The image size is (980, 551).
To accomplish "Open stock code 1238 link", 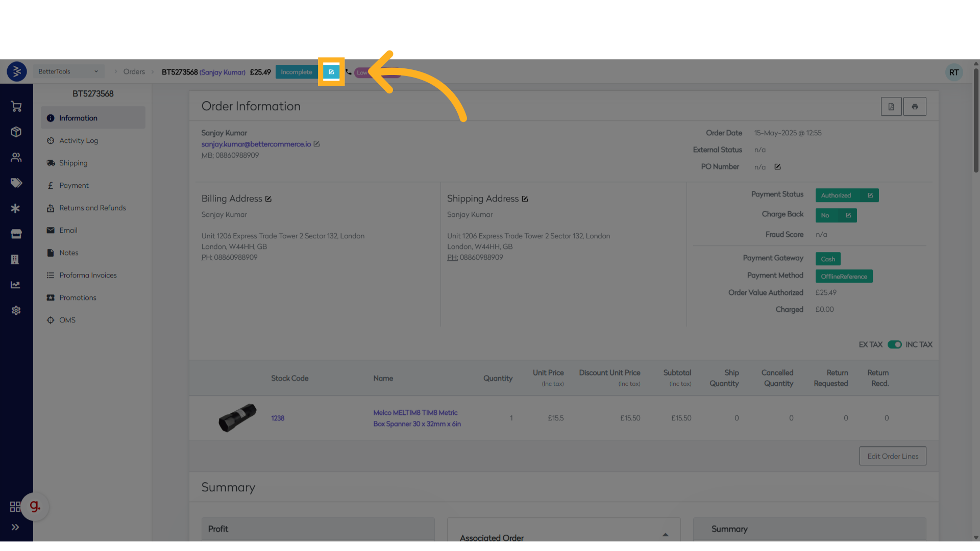I will click(278, 418).
